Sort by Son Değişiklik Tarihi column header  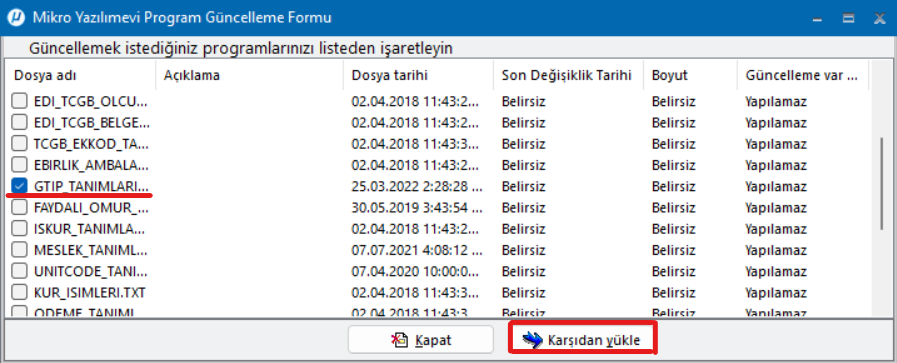[x=568, y=75]
